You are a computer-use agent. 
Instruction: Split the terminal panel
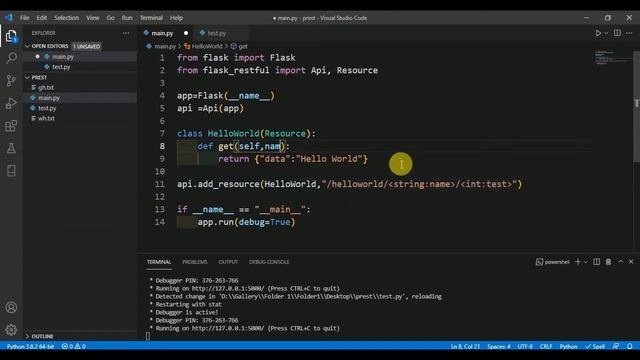pos(596,262)
